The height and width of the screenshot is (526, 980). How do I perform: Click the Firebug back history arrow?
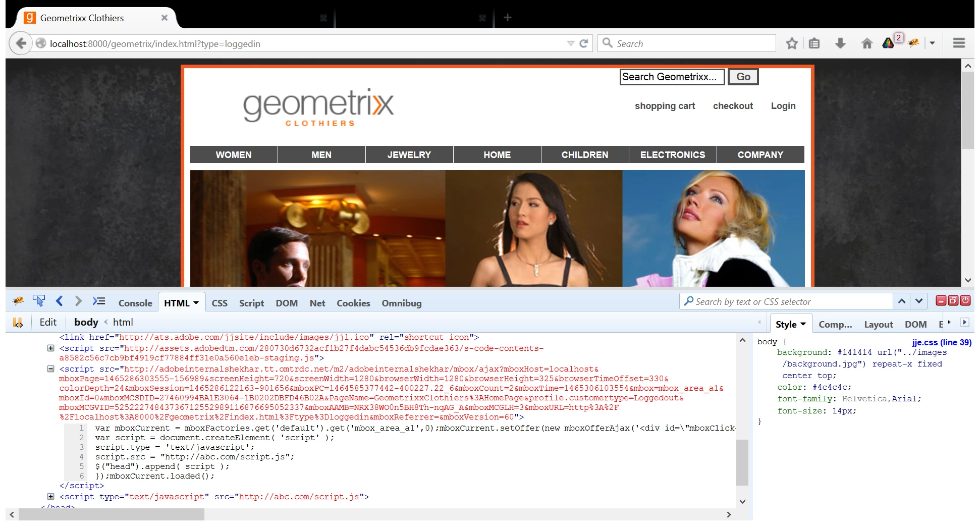click(59, 301)
